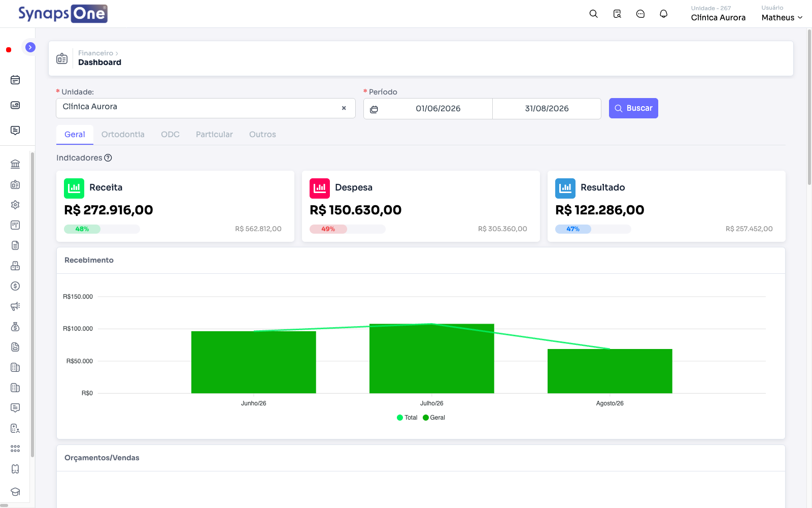Switch to the ODC tab
Viewport: 812px width, 508px height.
tap(171, 135)
